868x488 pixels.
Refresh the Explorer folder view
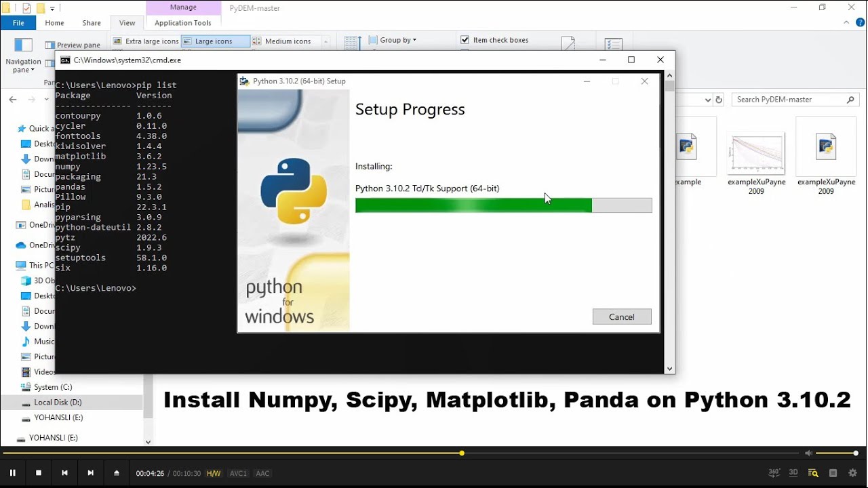[x=719, y=100]
